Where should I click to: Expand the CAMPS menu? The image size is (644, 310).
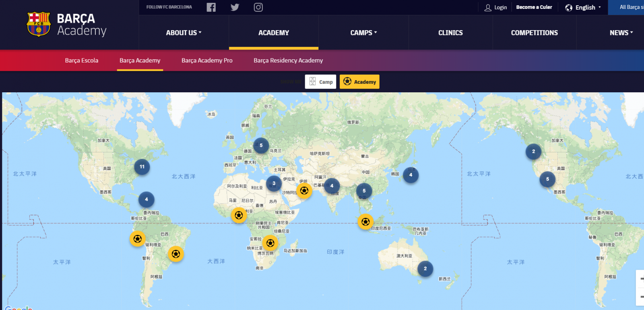[363, 33]
